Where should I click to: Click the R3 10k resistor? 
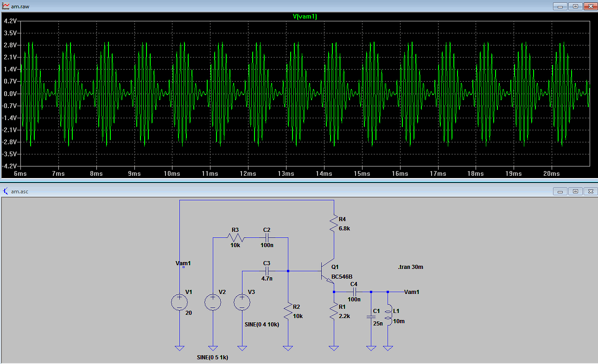coord(235,237)
